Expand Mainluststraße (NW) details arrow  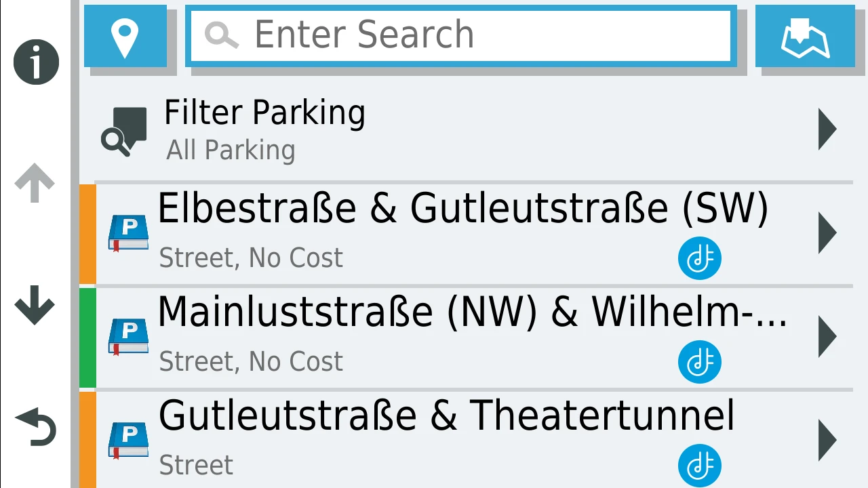click(827, 336)
